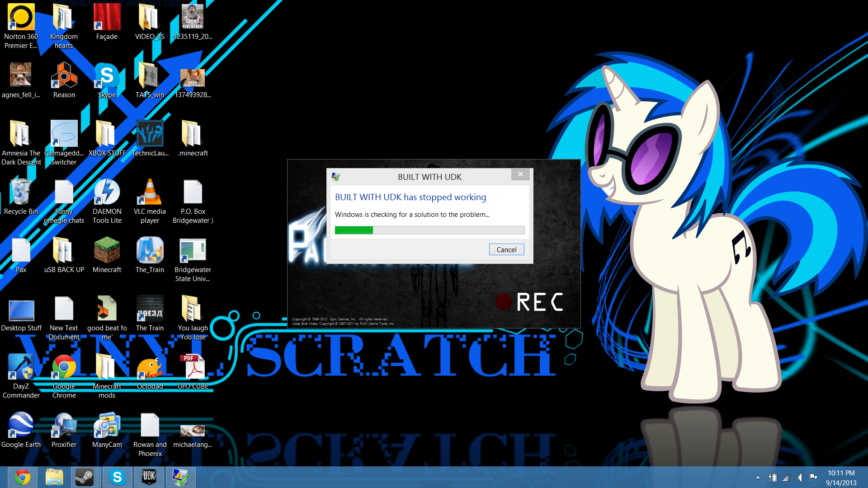Select Norton 360 Premier shortcut

pos(21,18)
